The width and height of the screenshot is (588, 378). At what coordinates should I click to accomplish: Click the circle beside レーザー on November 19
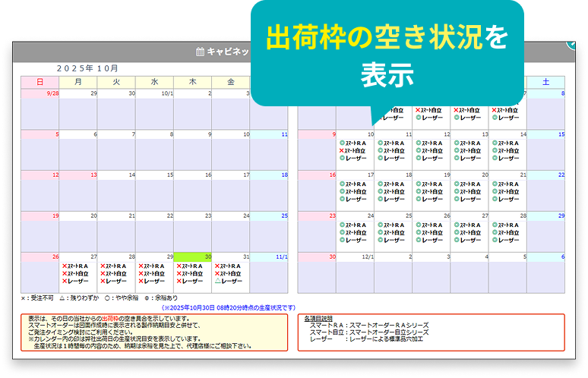pyautogui.click(x=419, y=199)
